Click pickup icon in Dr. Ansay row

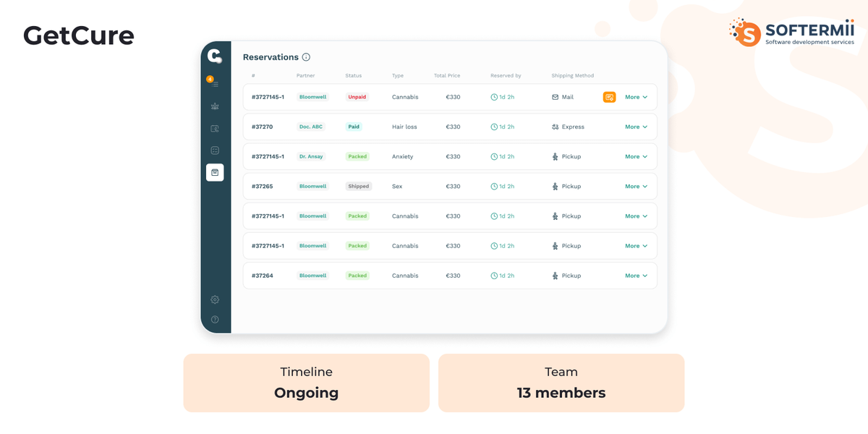point(556,156)
